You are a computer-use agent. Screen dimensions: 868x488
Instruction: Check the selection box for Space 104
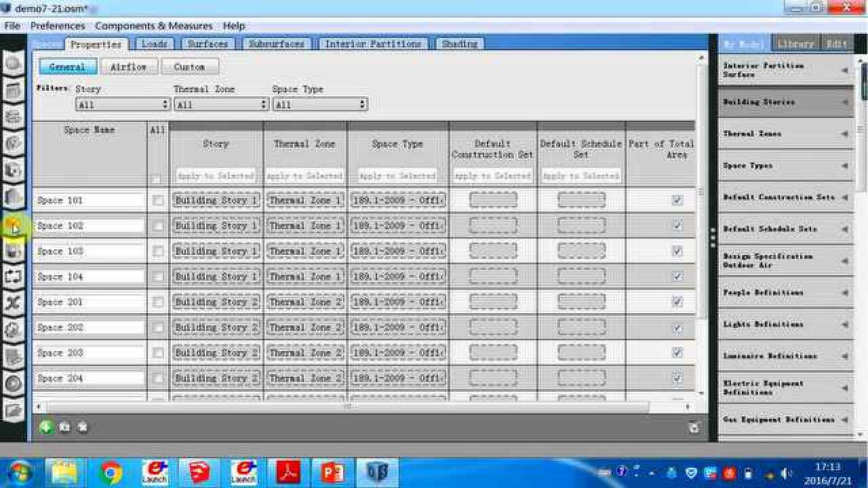pyautogui.click(x=158, y=277)
